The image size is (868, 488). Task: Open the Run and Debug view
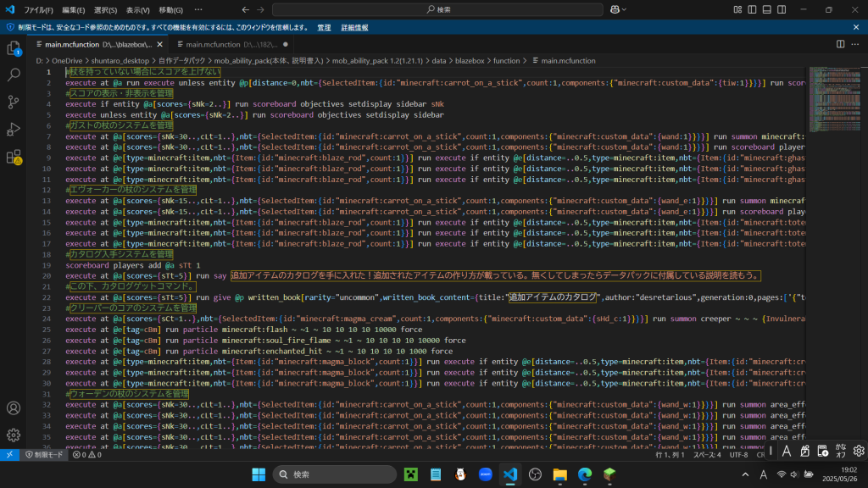(x=14, y=129)
